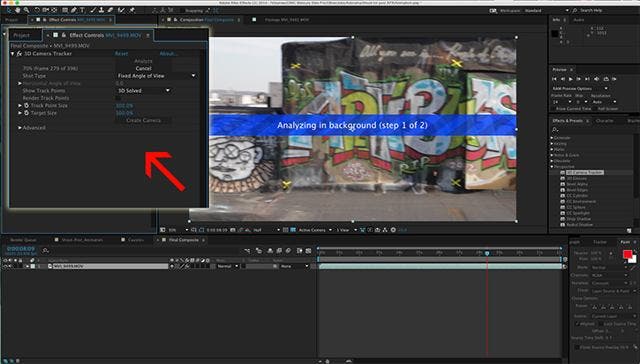Toggle Target Size stopwatch
This screenshot has height=364, width=640.
(27, 113)
